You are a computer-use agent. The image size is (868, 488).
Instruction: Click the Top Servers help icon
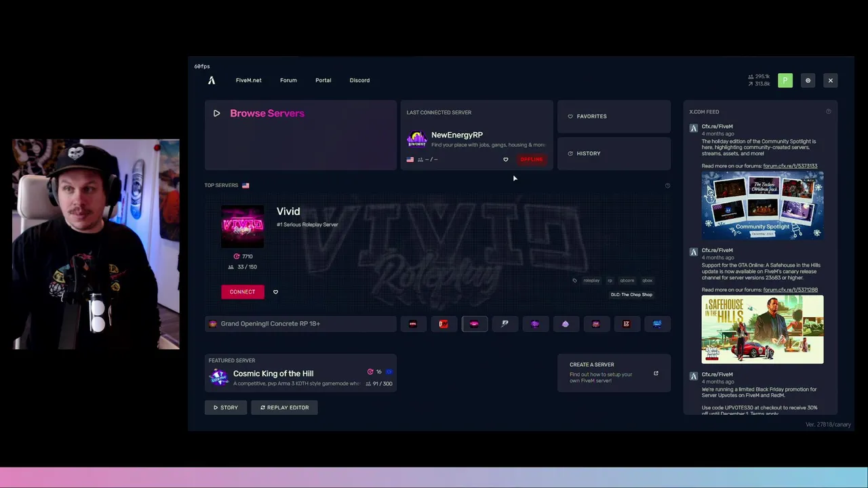[667, 186]
